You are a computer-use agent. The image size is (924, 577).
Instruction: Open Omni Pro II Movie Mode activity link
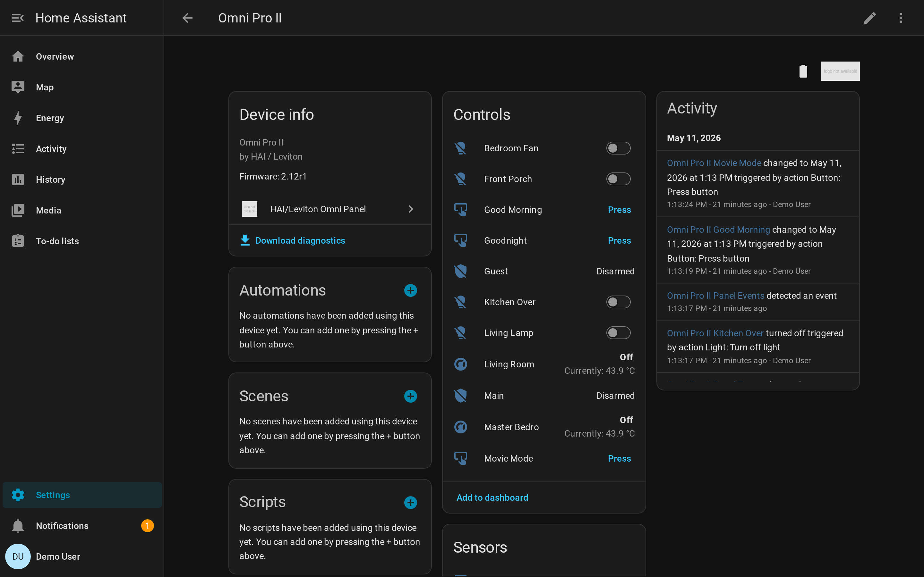714,163
